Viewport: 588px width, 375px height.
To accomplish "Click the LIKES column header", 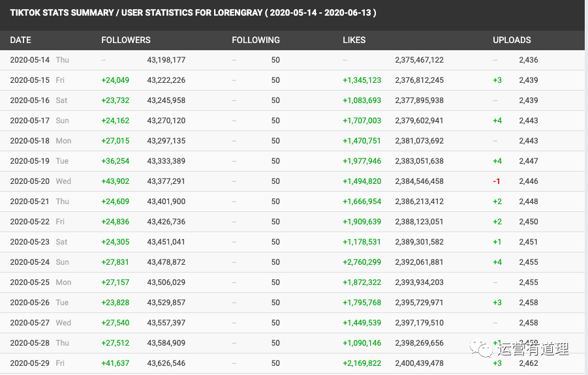I will 354,40.
